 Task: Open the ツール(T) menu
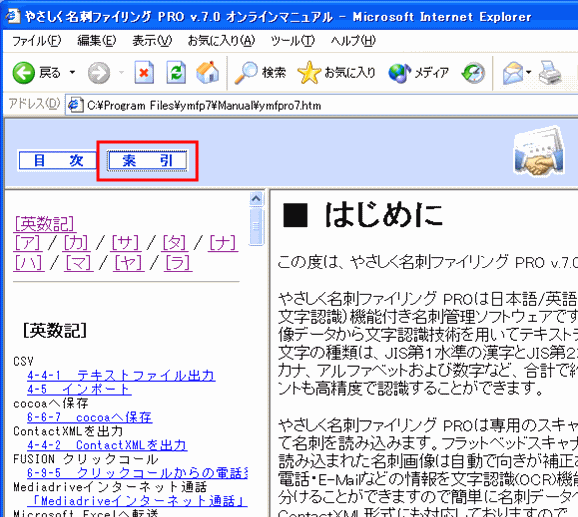pyautogui.click(x=293, y=41)
